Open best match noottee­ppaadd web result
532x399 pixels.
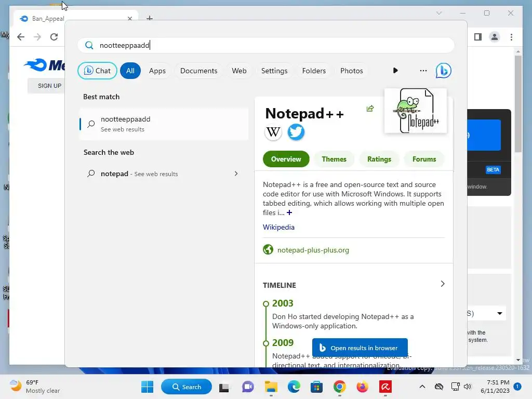pyautogui.click(x=164, y=124)
